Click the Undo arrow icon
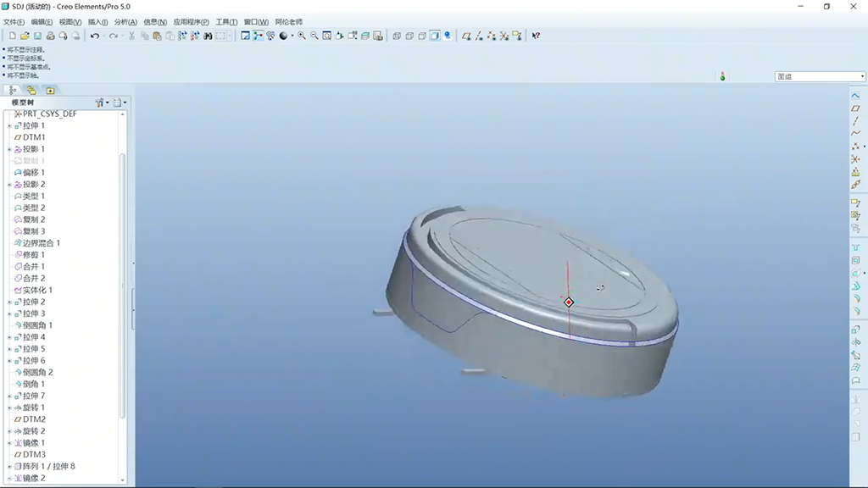The image size is (868, 488). coord(94,36)
